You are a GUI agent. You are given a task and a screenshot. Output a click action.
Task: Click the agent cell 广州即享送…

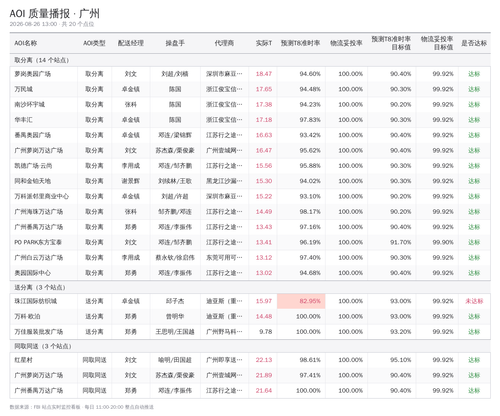click(x=224, y=360)
